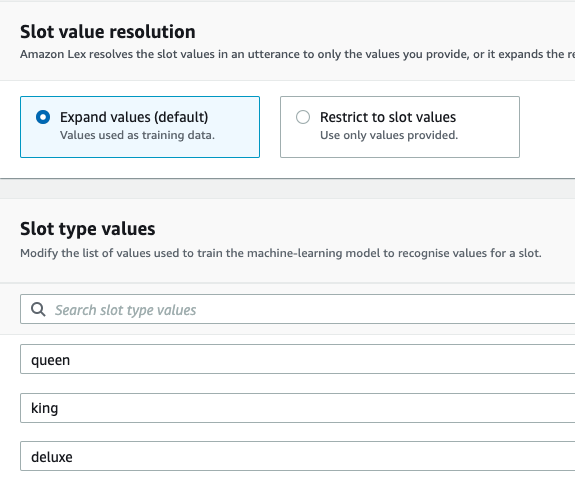575x483 pixels.
Task: Click the 'Amazon Lex resolves the slot values' text
Action: tap(297, 54)
